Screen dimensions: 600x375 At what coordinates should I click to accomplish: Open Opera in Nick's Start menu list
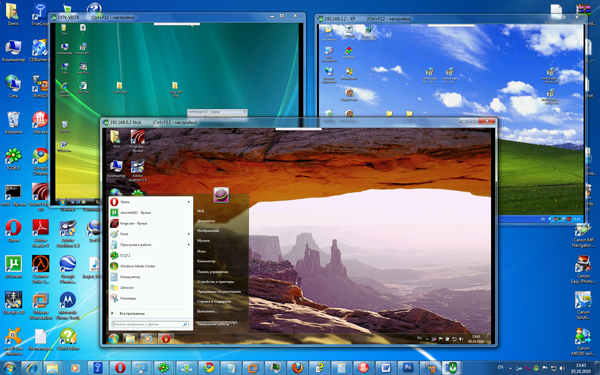[x=149, y=202]
